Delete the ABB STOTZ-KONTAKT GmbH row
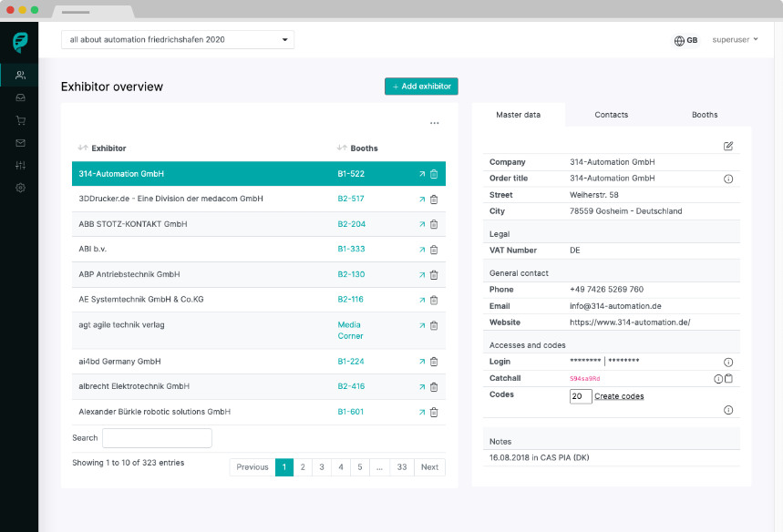This screenshot has height=532, width=783. coord(434,224)
